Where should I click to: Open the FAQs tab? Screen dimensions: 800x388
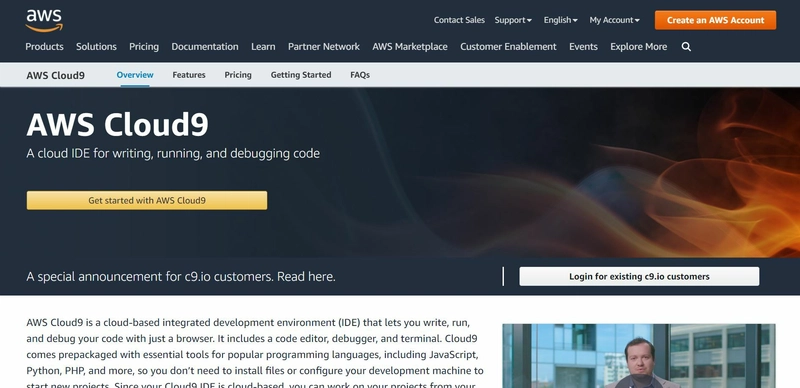tap(360, 75)
